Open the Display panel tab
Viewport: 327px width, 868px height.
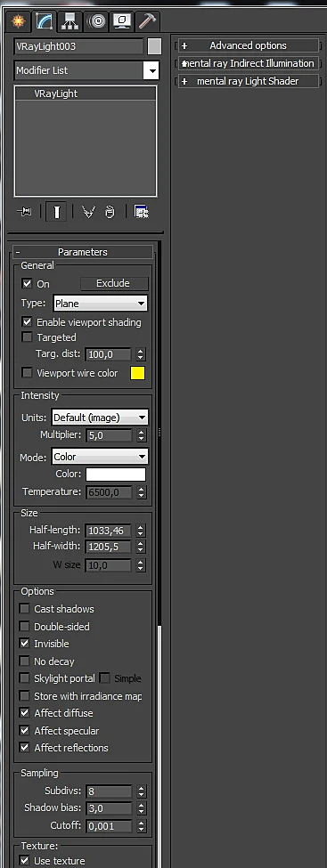(x=121, y=21)
